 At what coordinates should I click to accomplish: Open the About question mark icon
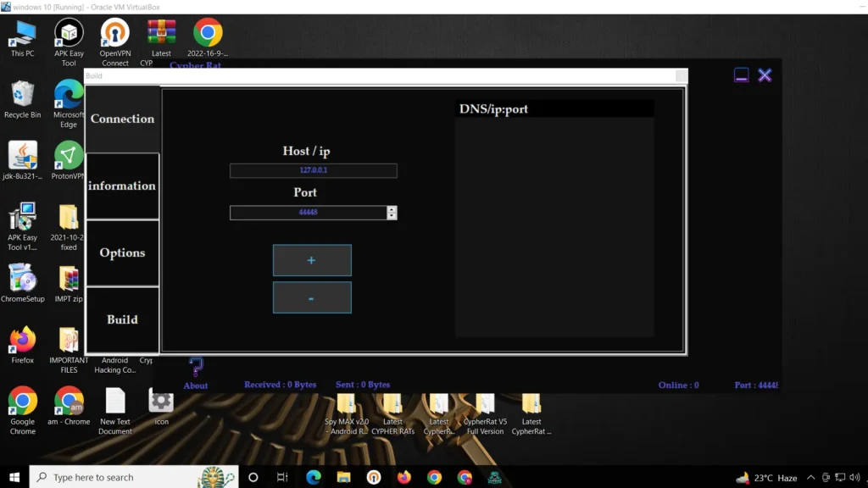pyautogui.click(x=196, y=367)
